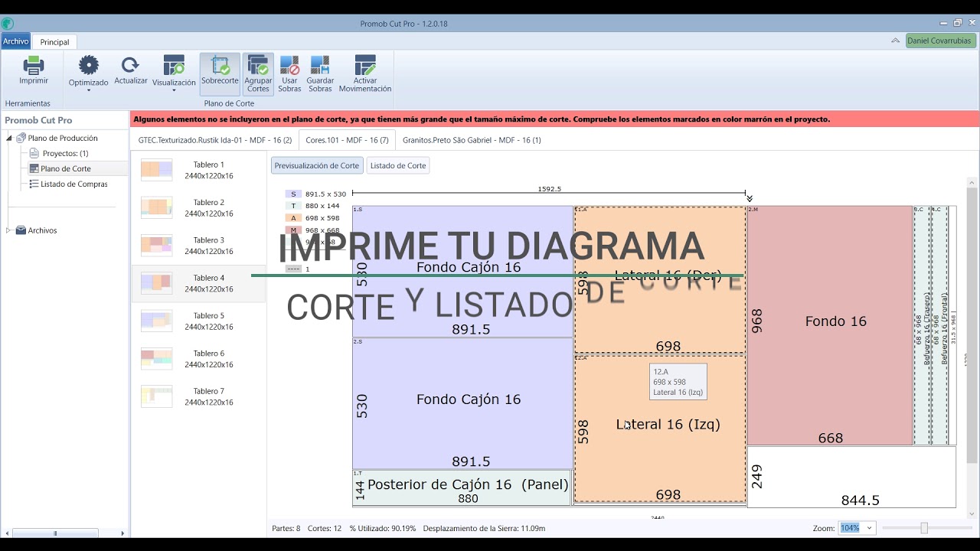Select Listado de Compras tree item
The width and height of the screenshot is (980, 551).
(73, 184)
